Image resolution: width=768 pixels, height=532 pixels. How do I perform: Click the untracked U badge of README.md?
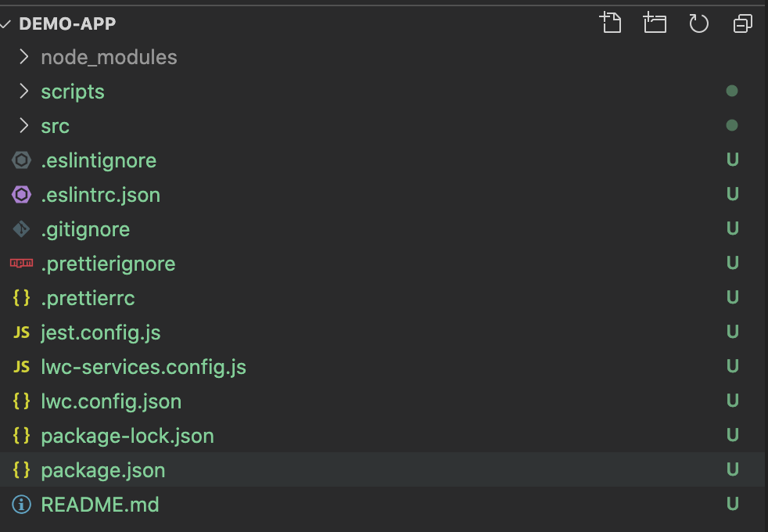[x=732, y=504]
